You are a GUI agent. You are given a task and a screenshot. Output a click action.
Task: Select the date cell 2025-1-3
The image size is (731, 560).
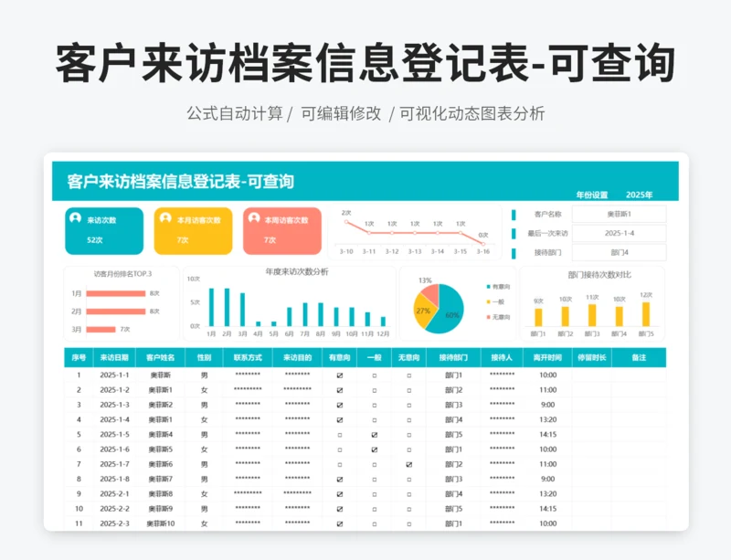coord(114,405)
